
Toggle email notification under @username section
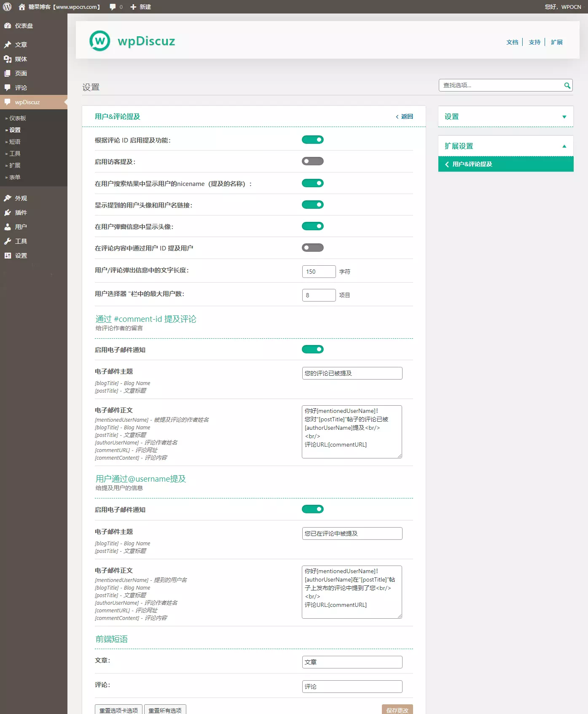(313, 509)
